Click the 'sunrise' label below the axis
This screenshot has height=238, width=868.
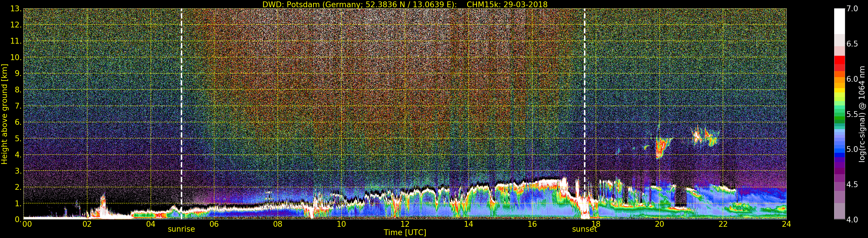pos(181,229)
